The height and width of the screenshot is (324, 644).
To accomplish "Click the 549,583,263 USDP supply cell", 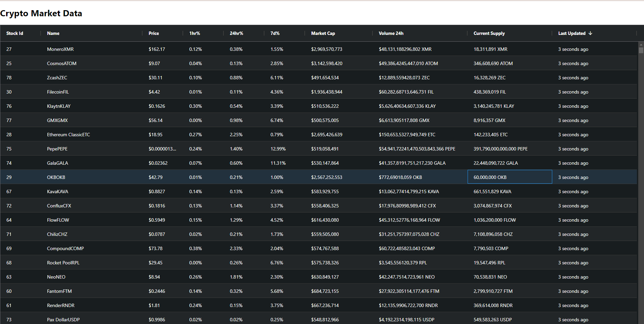I will pyautogui.click(x=510, y=318).
